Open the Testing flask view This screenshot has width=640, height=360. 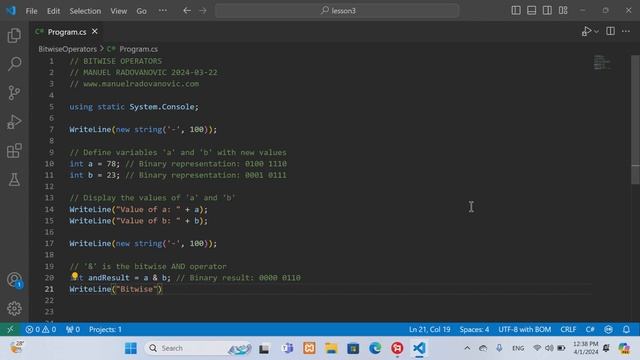pyautogui.click(x=14, y=180)
